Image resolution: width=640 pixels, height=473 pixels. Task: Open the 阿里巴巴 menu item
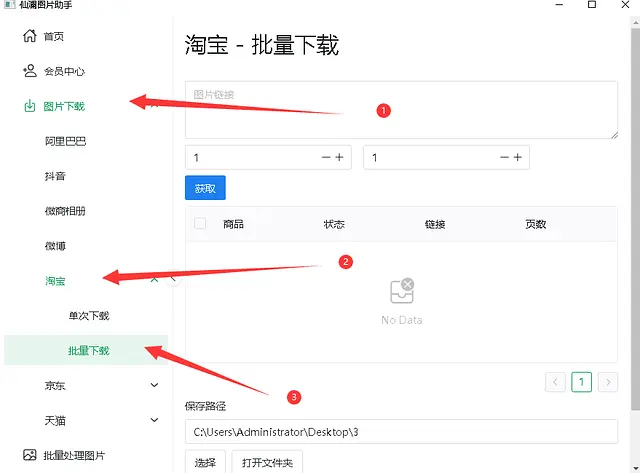65,141
